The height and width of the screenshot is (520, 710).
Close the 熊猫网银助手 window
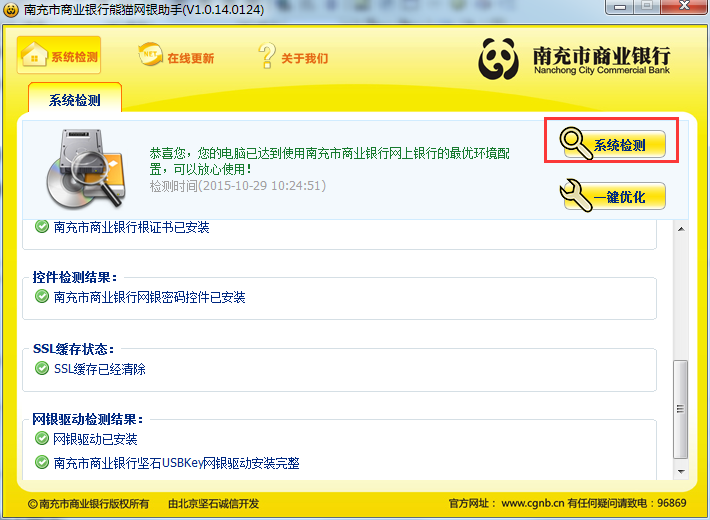(x=684, y=6)
